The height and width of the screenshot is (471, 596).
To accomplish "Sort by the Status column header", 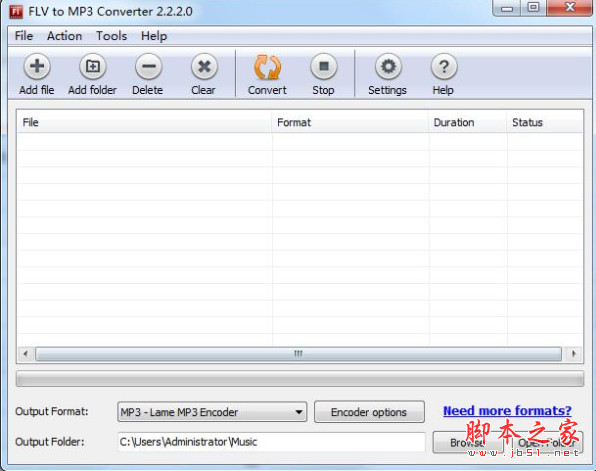I will tap(545, 122).
